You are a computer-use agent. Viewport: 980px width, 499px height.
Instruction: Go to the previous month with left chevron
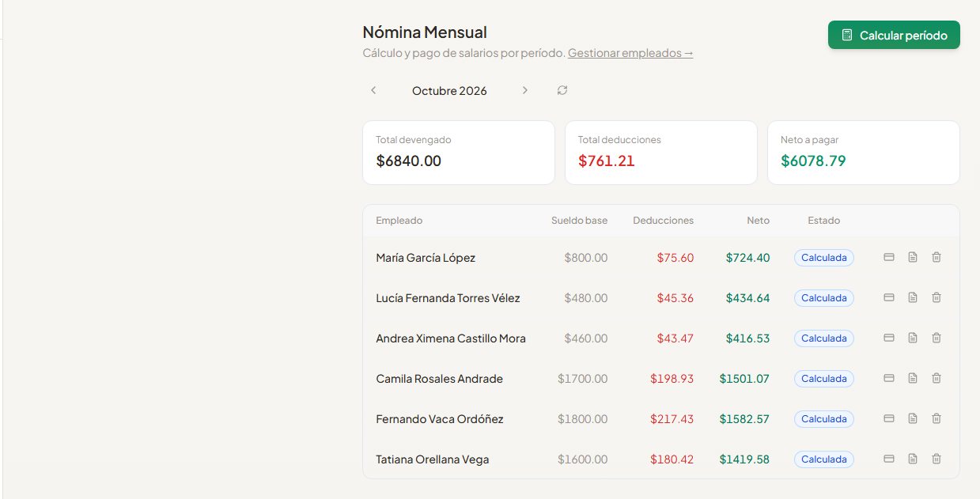[x=373, y=90]
